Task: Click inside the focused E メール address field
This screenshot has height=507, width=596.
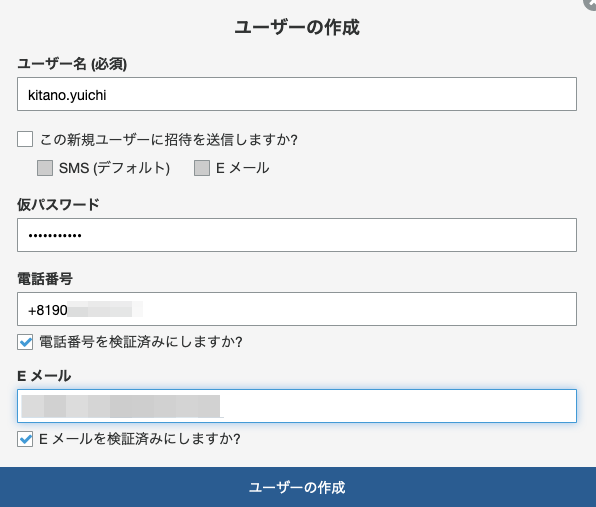Action: [x=297, y=406]
